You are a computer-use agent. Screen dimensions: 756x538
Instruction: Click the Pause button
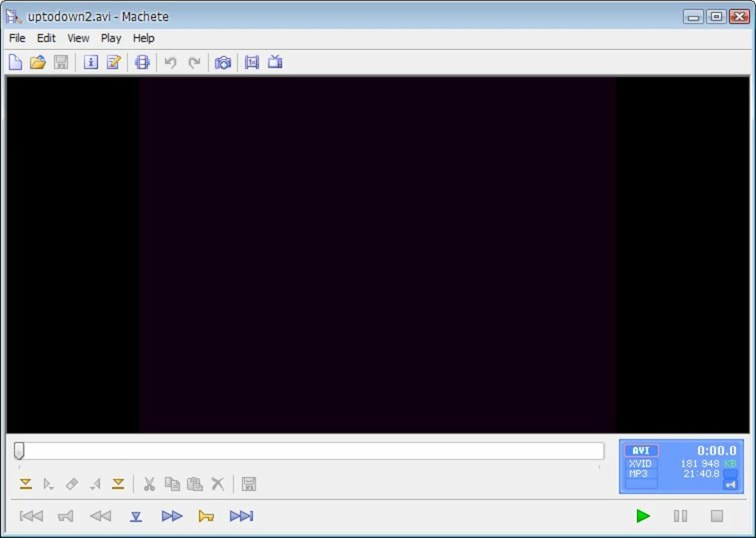[680, 516]
